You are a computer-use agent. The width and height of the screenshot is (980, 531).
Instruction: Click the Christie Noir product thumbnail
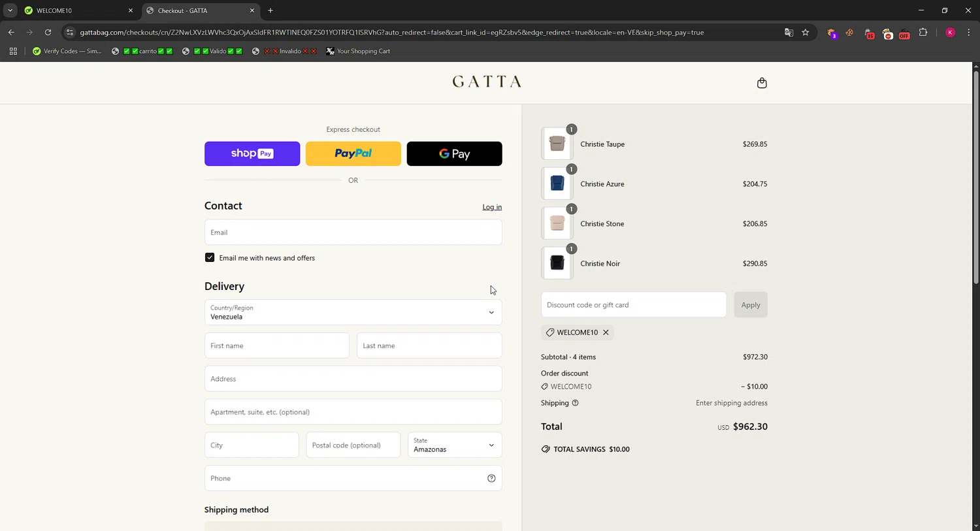557,263
